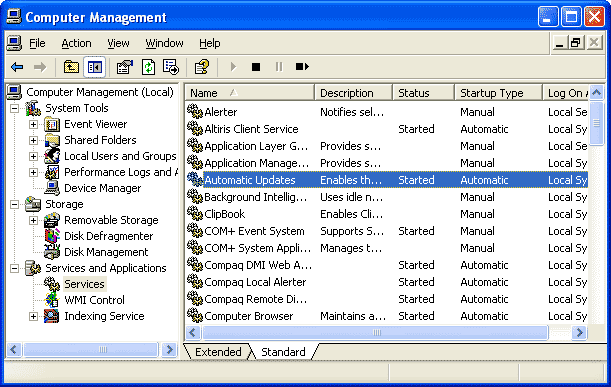Open the Action menu

(x=76, y=43)
